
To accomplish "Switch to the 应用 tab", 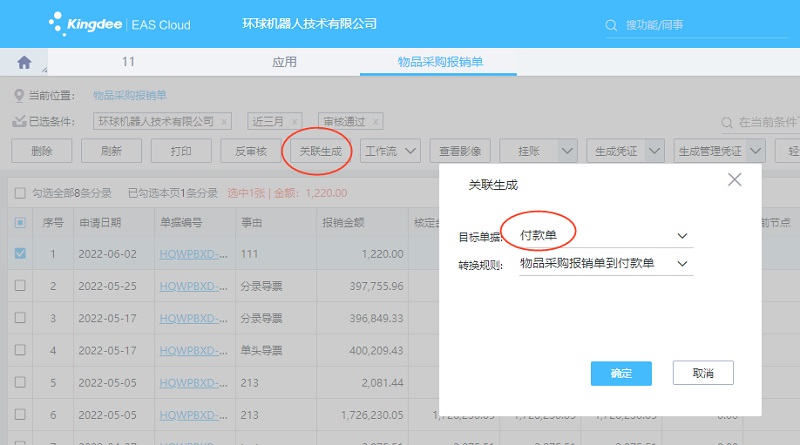I will pyautogui.click(x=284, y=62).
